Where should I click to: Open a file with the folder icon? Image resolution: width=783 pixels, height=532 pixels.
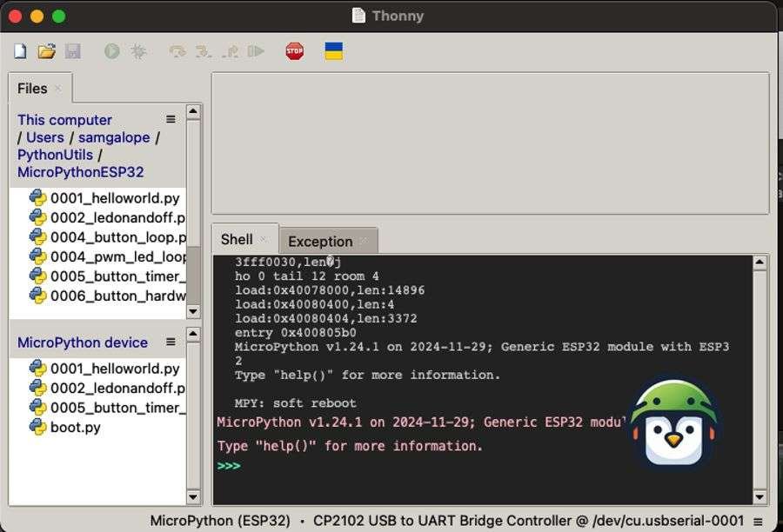46,51
